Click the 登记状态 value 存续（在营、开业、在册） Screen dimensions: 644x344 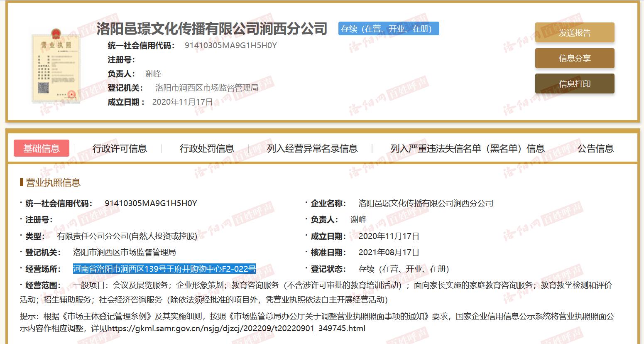click(404, 269)
